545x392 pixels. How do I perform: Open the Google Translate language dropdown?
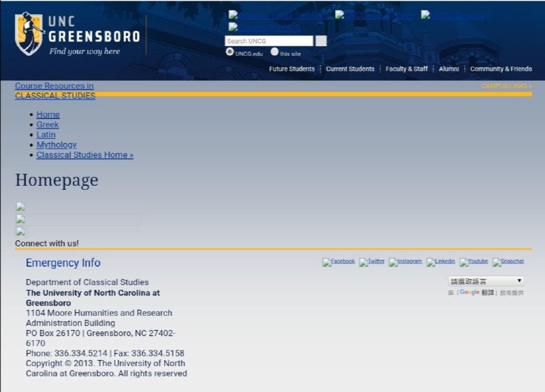[x=486, y=281]
